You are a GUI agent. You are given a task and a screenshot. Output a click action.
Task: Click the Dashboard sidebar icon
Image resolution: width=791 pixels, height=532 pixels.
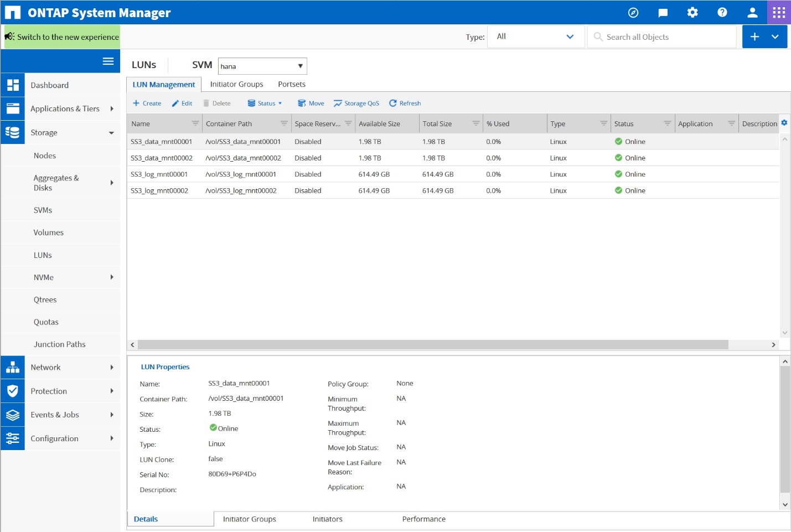click(13, 85)
